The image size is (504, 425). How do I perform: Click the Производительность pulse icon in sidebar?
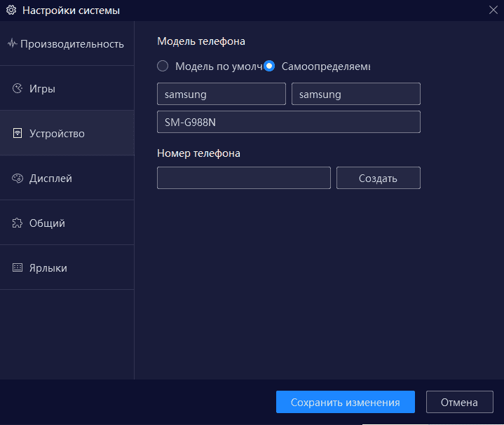click(12, 43)
